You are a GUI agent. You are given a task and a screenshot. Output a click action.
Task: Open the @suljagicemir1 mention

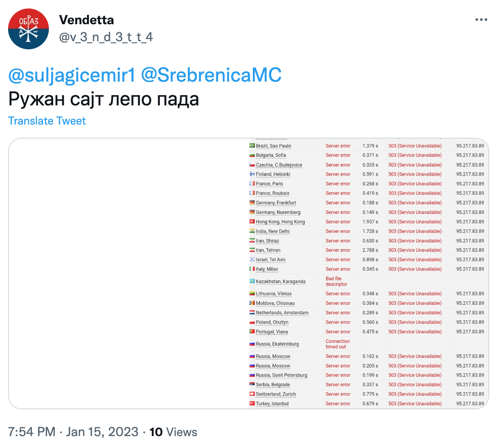tap(72, 75)
